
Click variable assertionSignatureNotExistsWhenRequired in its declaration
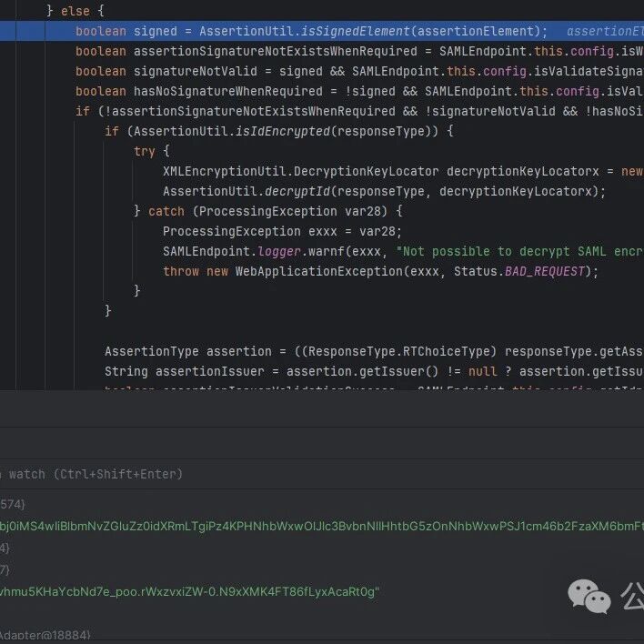tap(276, 51)
